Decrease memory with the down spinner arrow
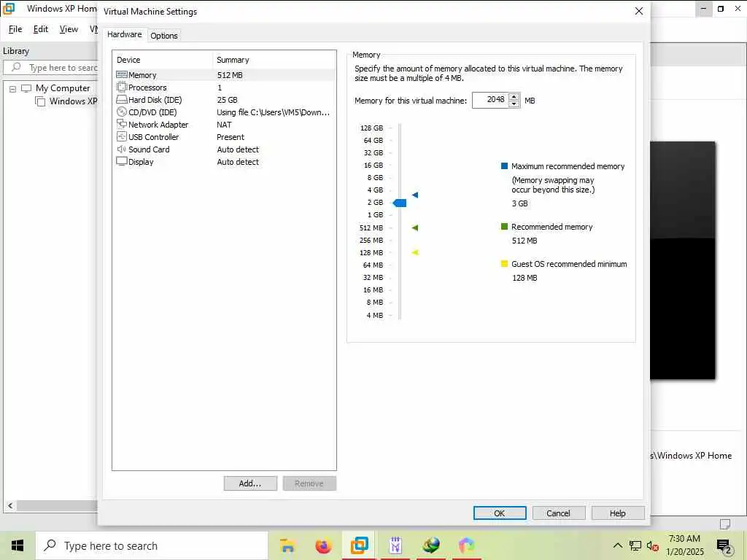The width and height of the screenshot is (747, 560). click(x=514, y=104)
